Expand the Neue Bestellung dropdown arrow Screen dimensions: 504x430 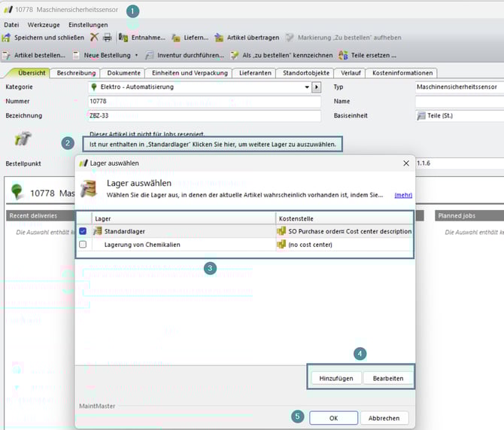137,56
